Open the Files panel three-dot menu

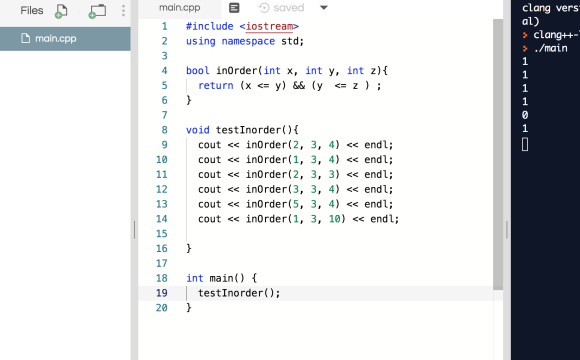[123, 10]
